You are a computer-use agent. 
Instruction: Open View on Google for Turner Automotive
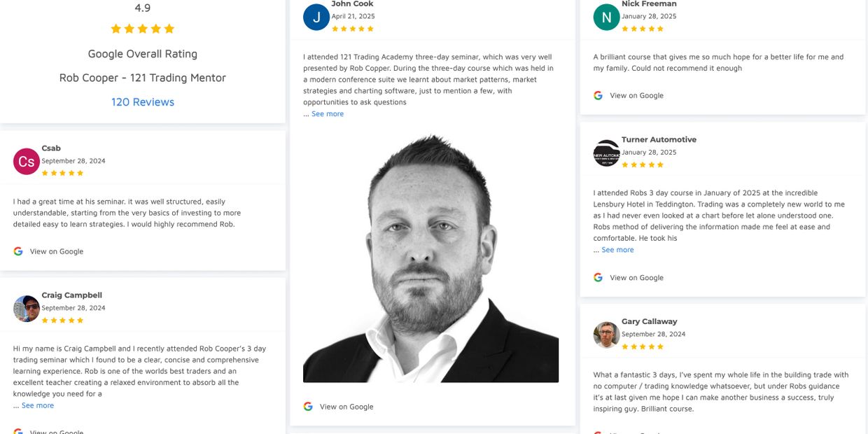pos(636,278)
